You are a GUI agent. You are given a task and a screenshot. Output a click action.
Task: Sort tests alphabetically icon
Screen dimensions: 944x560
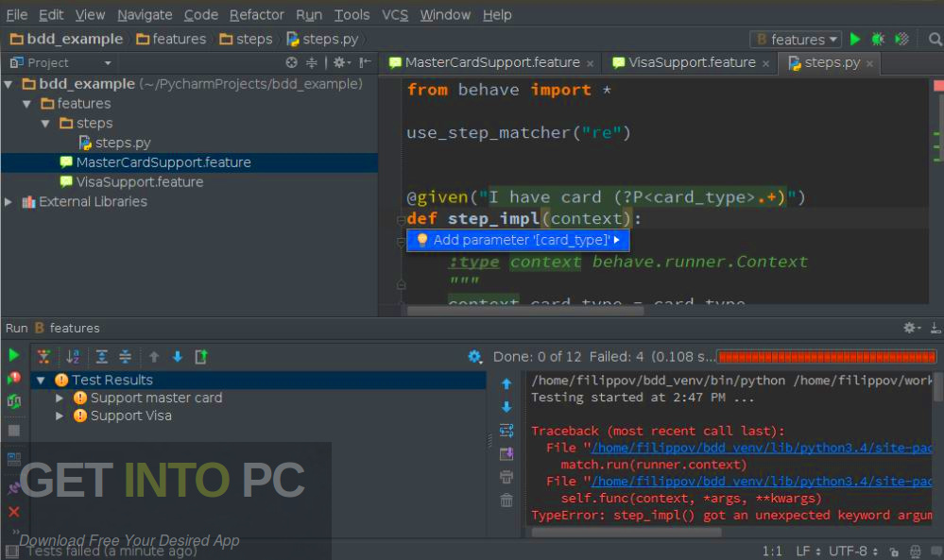pos(73,357)
